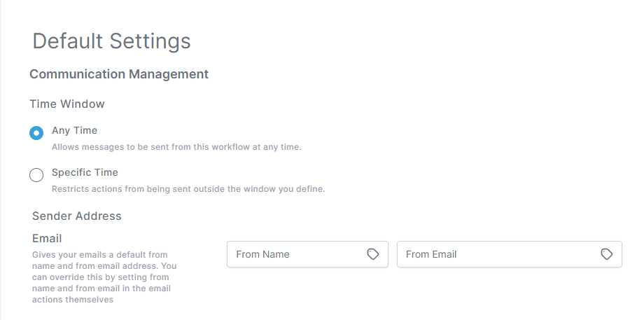Image resolution: width=644 pixels, height=320 pixels.
Task: Click the Communication Management section heading
Action: (119, 74)
